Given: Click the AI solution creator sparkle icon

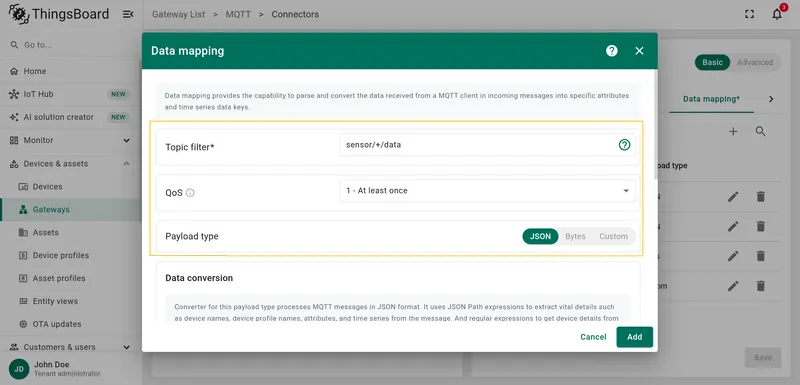Looking at the screenshot, I should pos(14,117).
